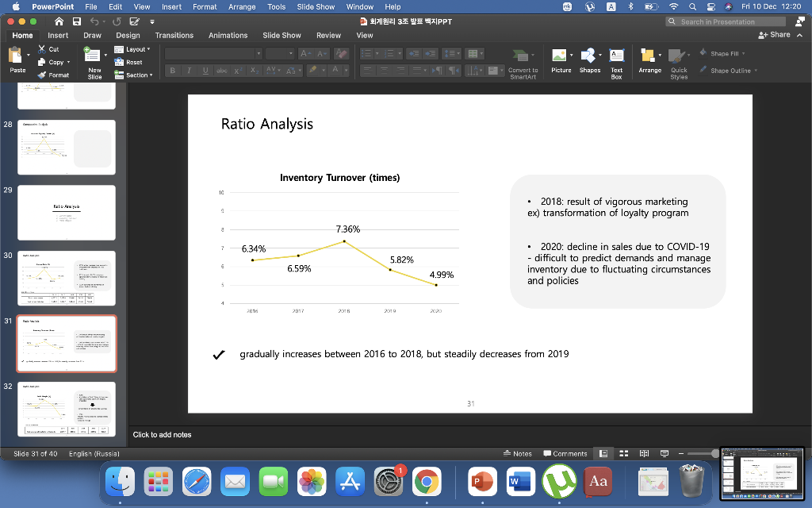Image resolution: width=812 pixels, height=508 pixels.
Task: Open the font name combo box
Action: click(x=213, y=53)
